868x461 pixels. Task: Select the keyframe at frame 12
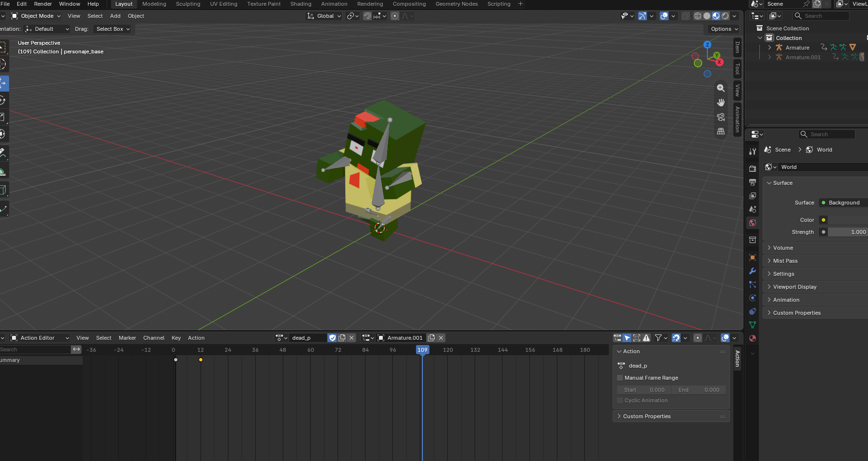point(201,359)
